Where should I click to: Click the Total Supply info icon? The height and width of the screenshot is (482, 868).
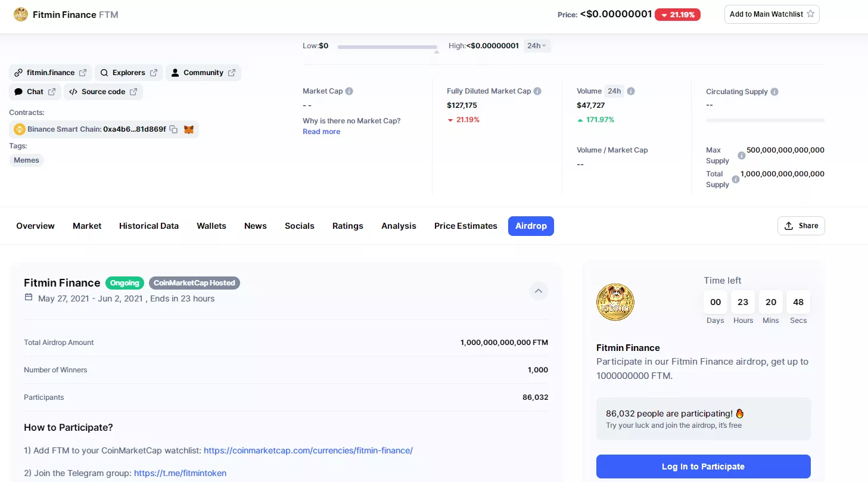pos(736,179)
